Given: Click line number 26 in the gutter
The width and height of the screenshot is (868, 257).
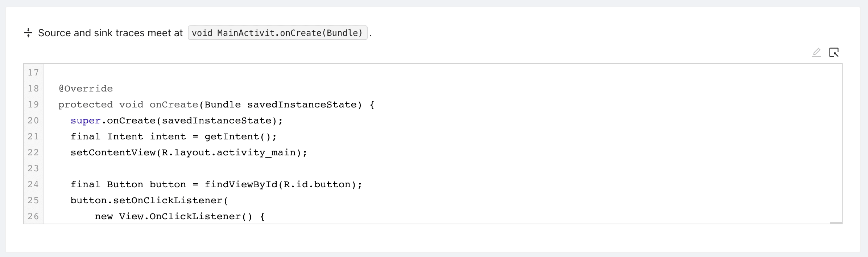Looking at the screenshot, I should [33, 216].
